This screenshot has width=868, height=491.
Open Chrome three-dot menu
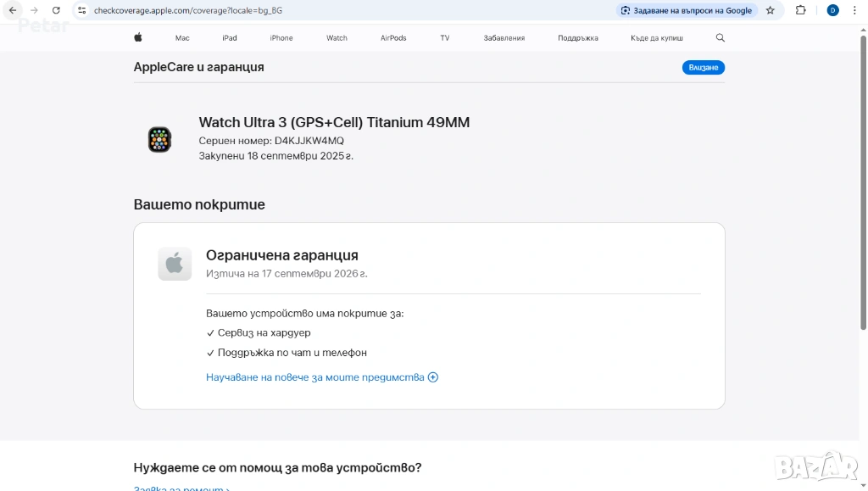[854, 10]
